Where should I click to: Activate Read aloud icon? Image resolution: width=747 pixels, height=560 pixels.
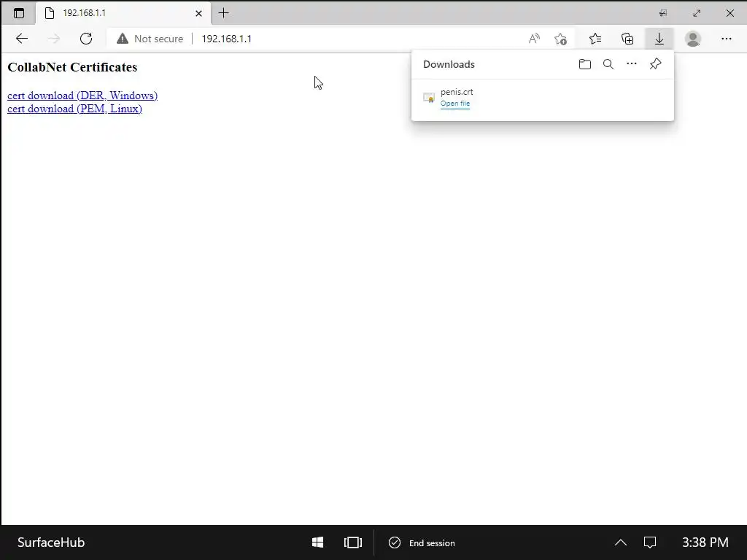point(534,39)
